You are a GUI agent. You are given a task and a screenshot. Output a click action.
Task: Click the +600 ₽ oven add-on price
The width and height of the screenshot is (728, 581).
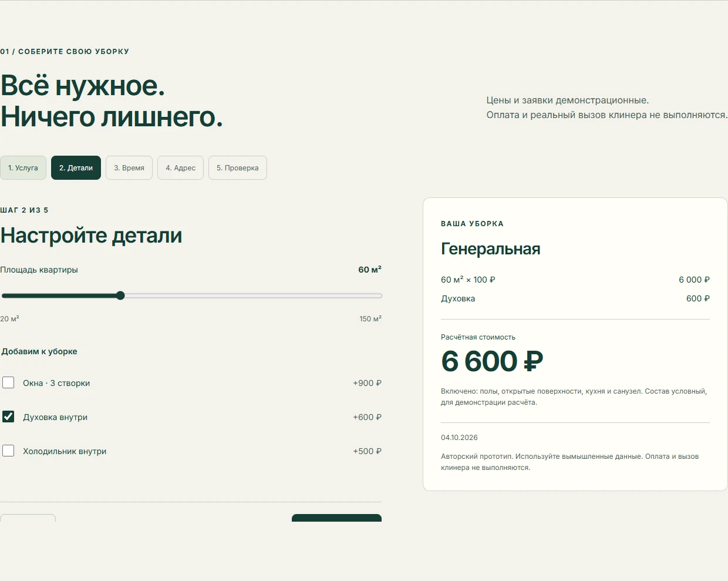coord(367,417)
